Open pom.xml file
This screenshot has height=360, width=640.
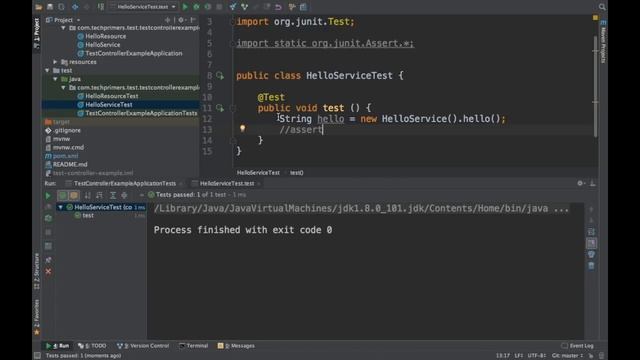pyautogui.click(x=62, y=156)
